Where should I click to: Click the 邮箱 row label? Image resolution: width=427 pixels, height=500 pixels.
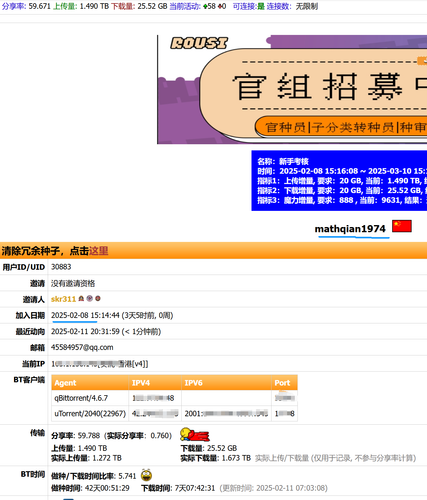(x=37, y=348)
